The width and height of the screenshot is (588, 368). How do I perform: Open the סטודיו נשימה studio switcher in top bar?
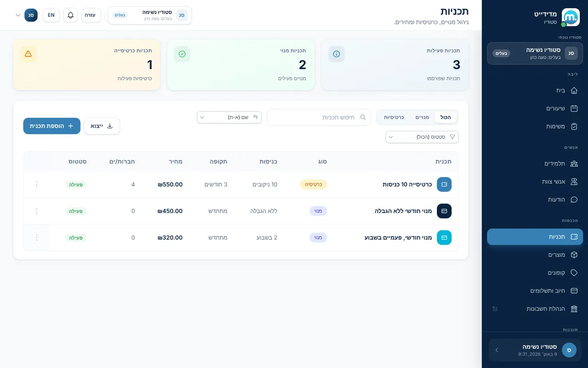[x=150, y=15]
